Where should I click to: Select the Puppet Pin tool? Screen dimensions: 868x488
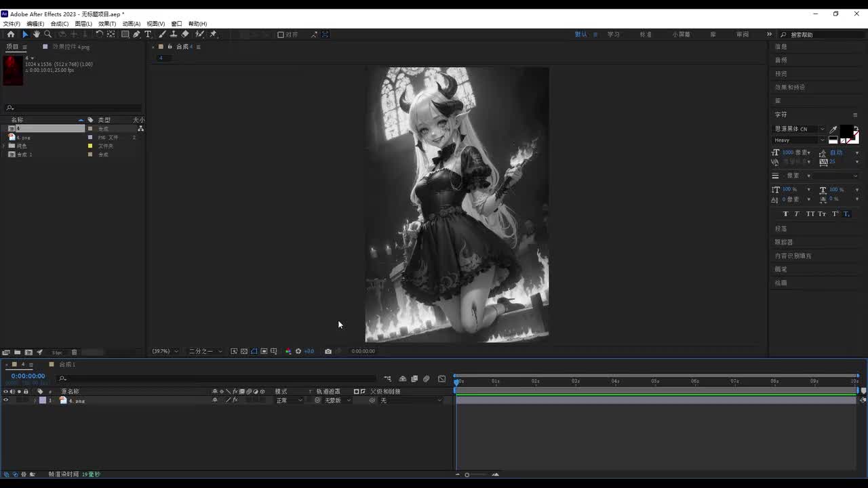[214, 34]
